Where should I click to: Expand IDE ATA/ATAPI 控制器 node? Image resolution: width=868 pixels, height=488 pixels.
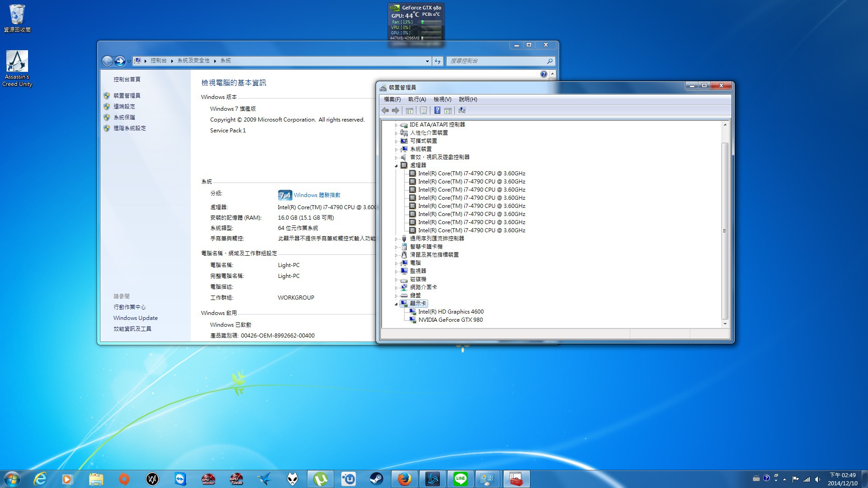[x=396, y=125]
